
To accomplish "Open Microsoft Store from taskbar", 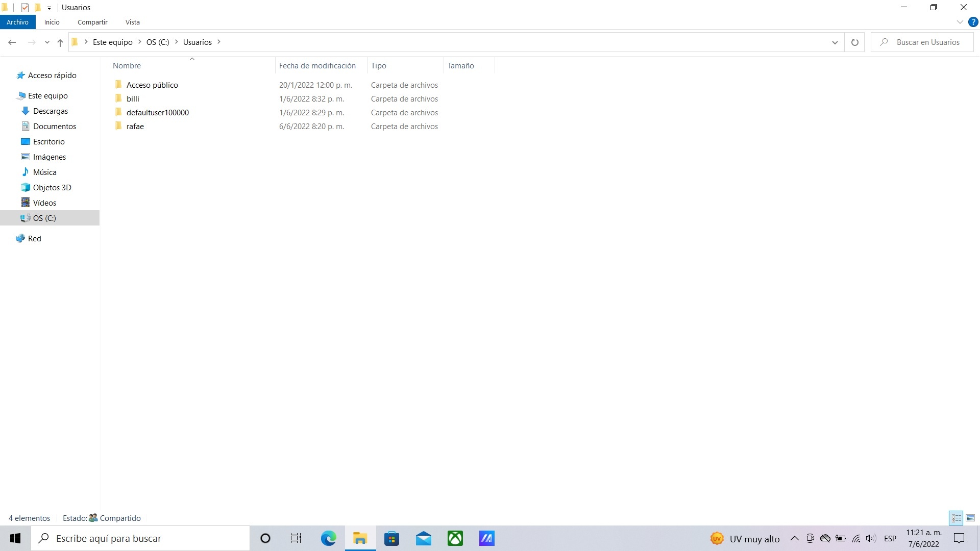I will (x=391, y=538).
